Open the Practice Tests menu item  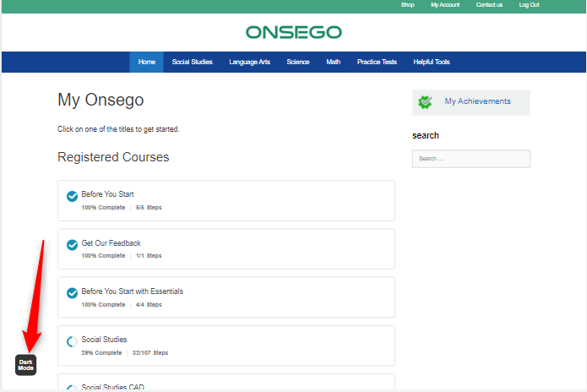pos(377,63)
